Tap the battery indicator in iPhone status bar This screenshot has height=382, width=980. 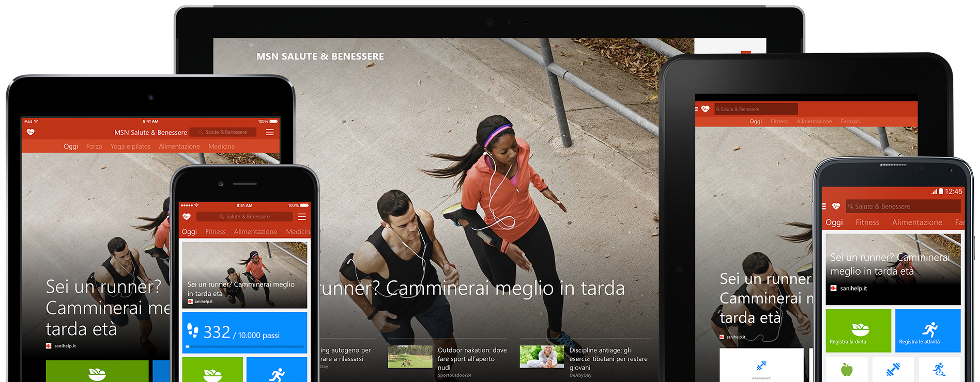(x=304, y=205)
